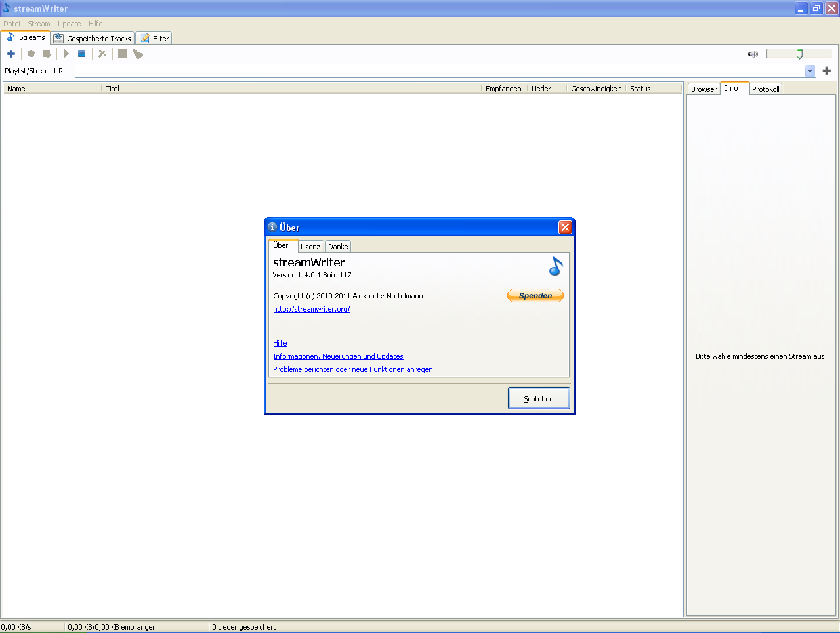Screen dimensions: 840x633
Task: Open the Filter tab
Action: pos(154,39)
